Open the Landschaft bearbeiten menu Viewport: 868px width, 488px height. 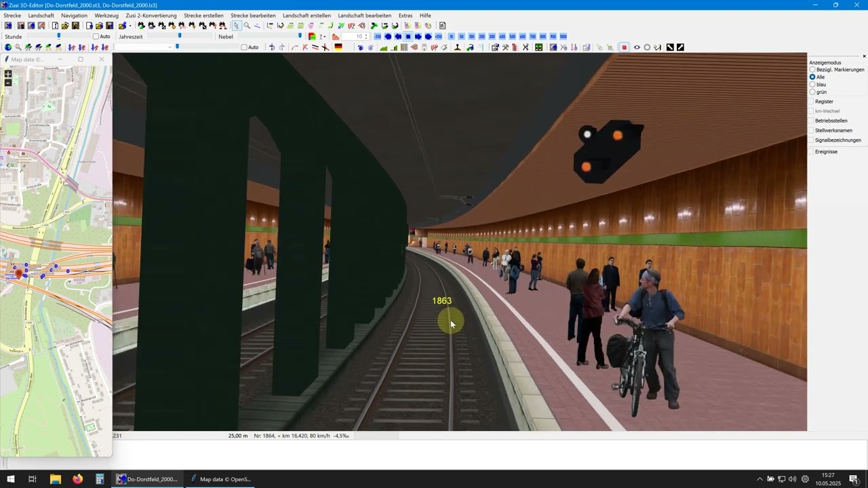click(x=365, y=16)
